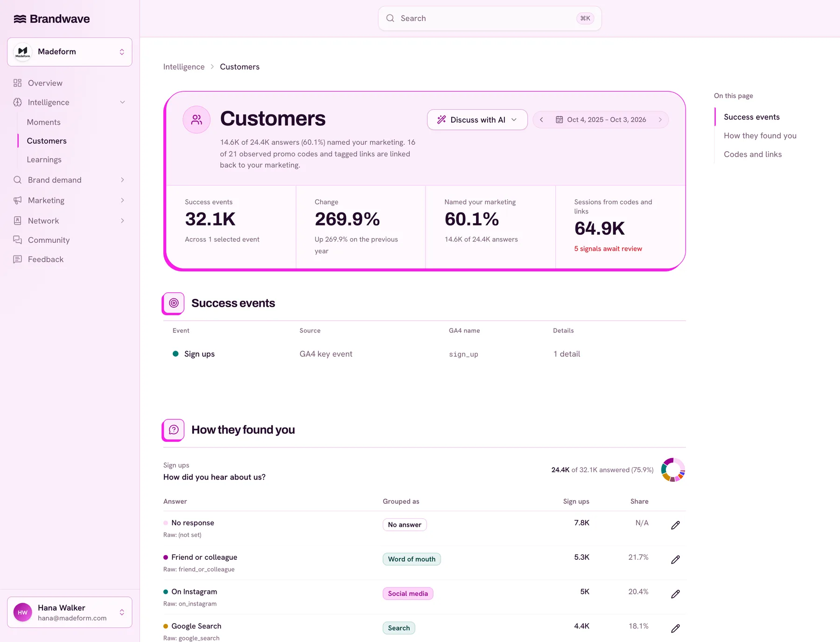Open Hana Walker account menu

[x=70, y=612]
